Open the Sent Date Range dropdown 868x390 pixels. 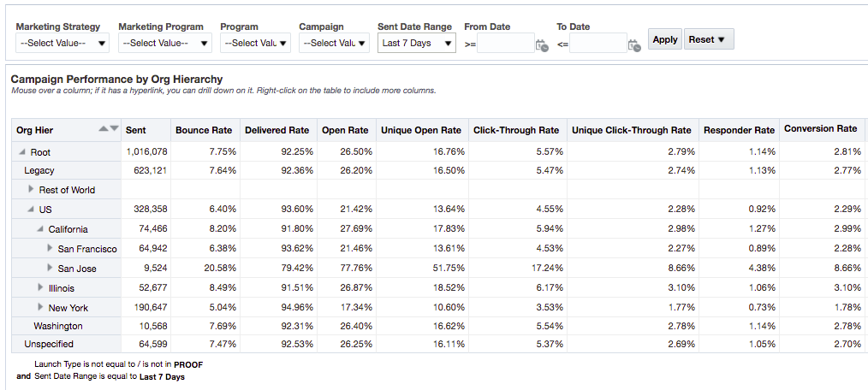(x=417, y=43)
